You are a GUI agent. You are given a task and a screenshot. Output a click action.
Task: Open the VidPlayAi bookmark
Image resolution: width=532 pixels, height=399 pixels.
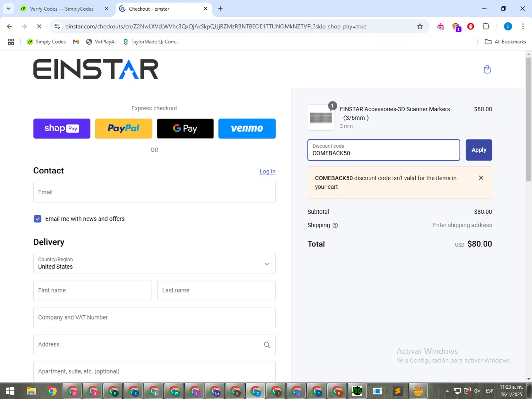click(101, 42)
